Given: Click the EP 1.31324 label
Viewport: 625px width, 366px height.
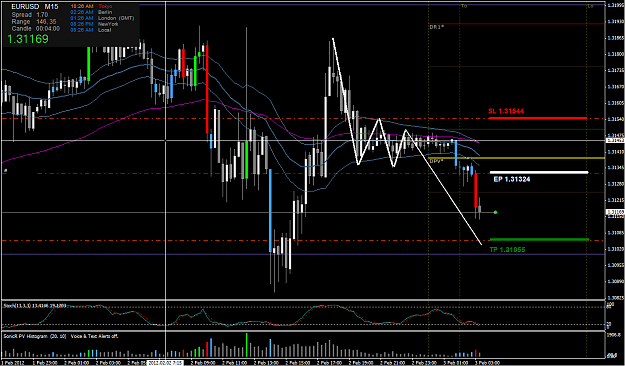Looking at the screenshot, I should click(512, 179).
